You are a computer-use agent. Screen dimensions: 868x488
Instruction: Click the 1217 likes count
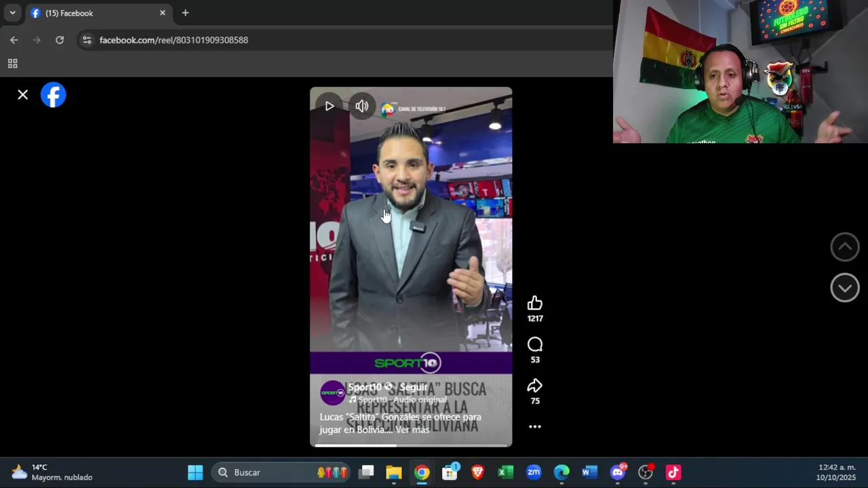coord(535,319)
